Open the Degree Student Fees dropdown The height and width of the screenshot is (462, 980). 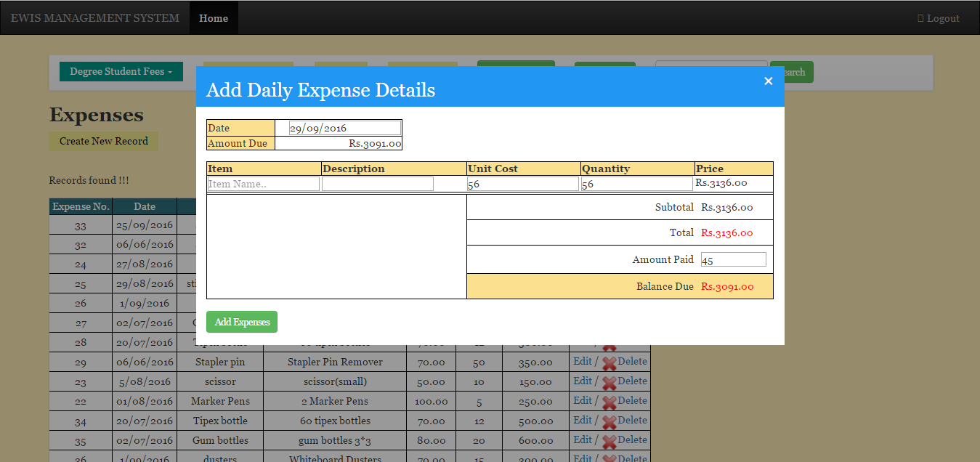pyautogui.click(x=121, y=71)
